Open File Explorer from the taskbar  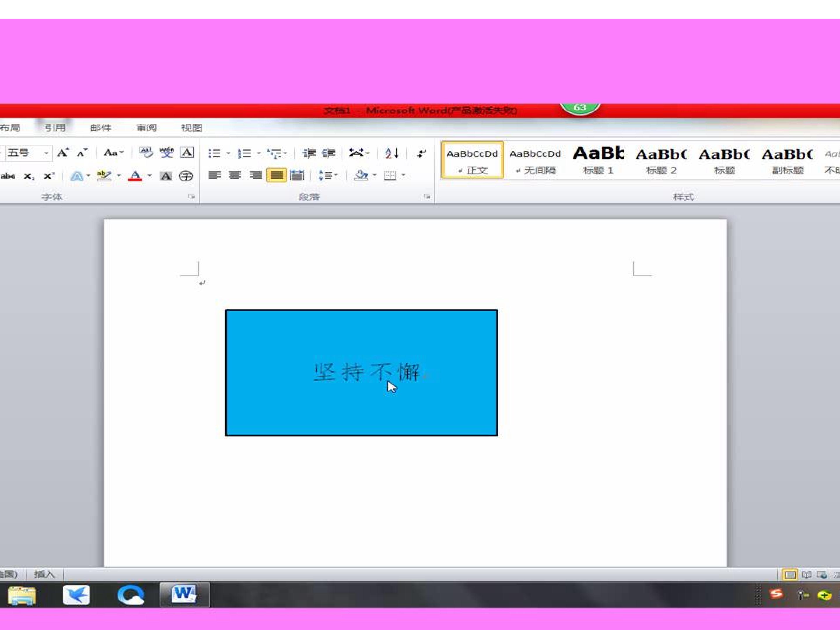(x=22, y=596)
